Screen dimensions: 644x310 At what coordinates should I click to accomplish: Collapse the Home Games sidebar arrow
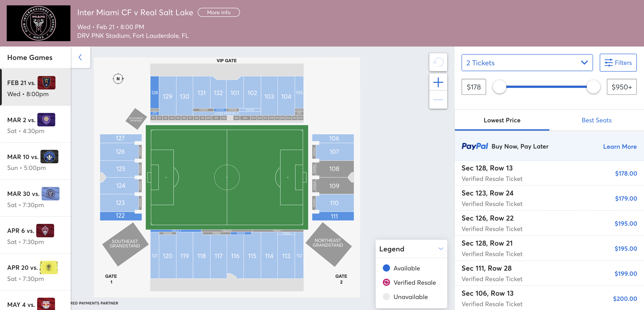pyautogui.click(x=80, y=57)
